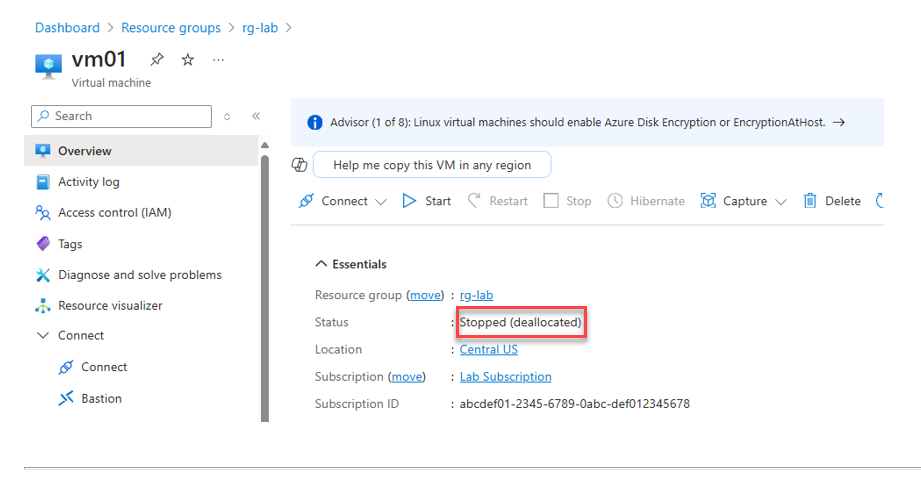Expand the Connect toolbar dropdown arrow
Viewport: 921px width, 496px height.
381,202
